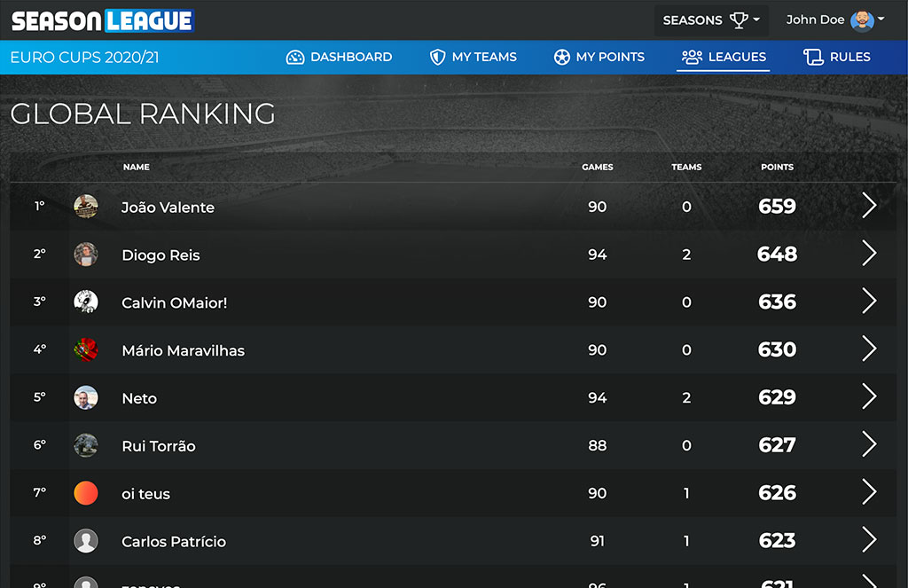Sort by the Points column header
Image resolution: width=908 pixels, height=588 pixels.
(x=777, y=167)
